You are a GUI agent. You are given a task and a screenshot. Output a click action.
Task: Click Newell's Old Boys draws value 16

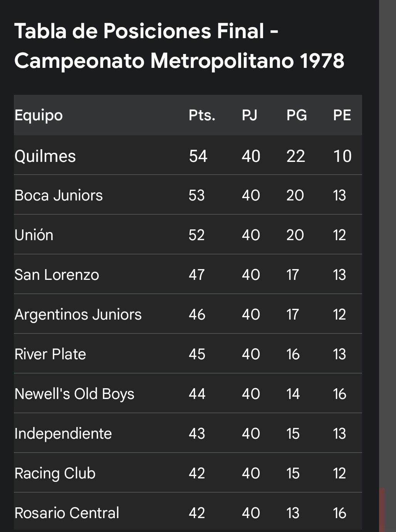click(x=339, y=394)
